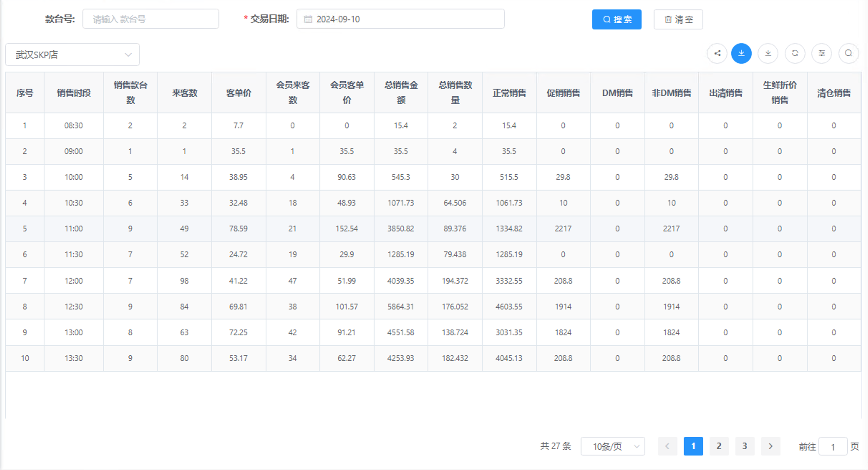Screen dimensions: 868x470
Task: Go to page 3 of results
Action: point(745,446)
